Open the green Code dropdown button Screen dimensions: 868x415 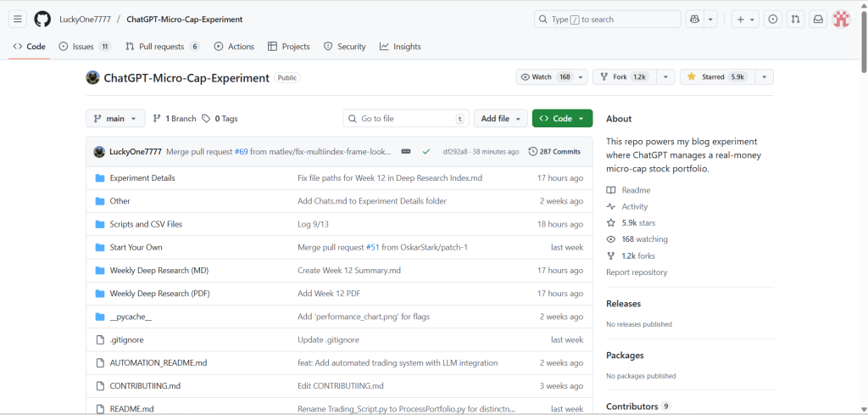562,119
